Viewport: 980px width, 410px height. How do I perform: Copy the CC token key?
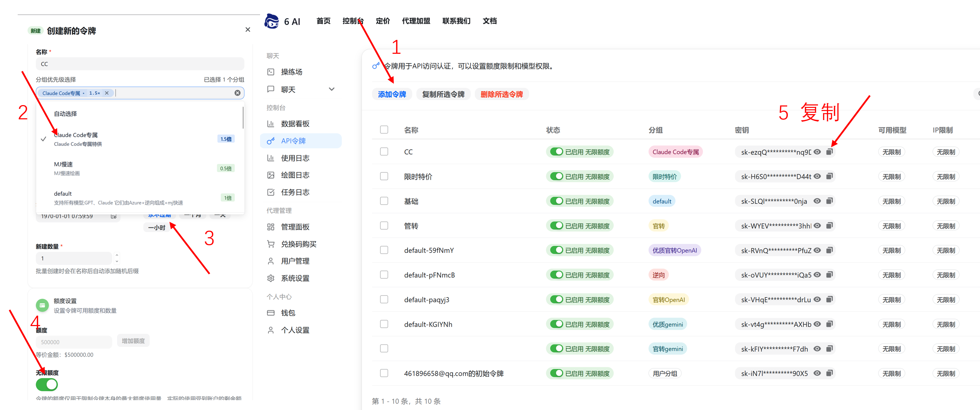(829, 152)
